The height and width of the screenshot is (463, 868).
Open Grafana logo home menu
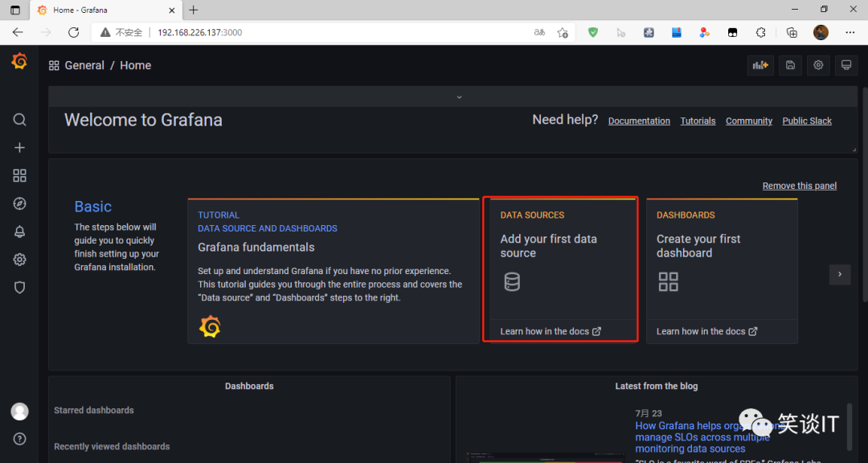click(x=19, y=61)
